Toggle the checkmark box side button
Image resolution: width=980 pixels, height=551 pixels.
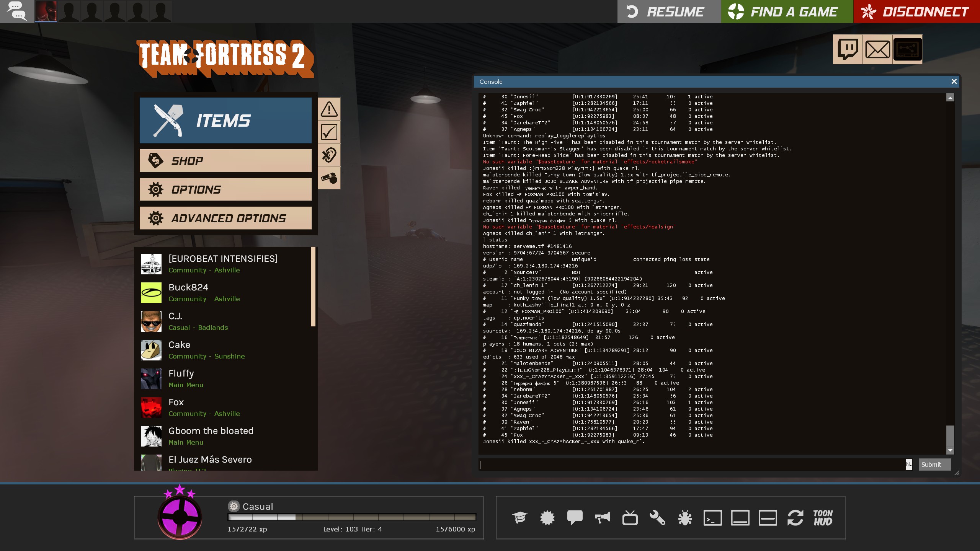329,132
